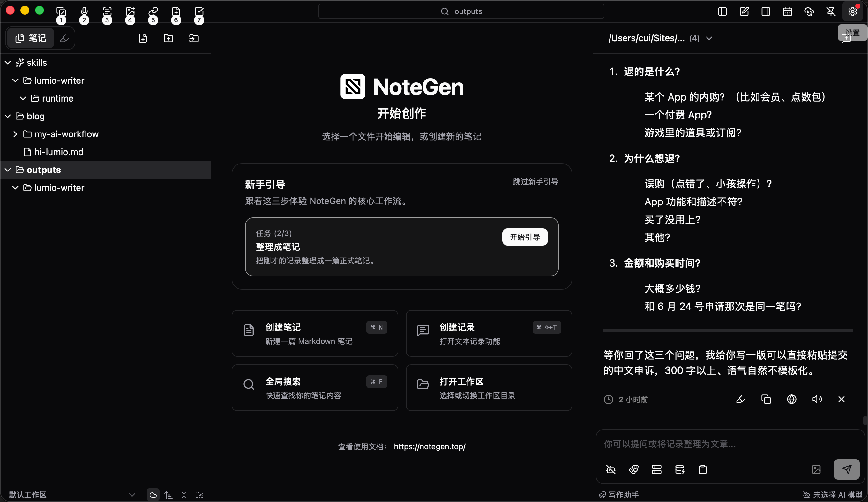Click the cloud sync icon in top bar
Viewport: 868px width, 502px height.
tap(809, 11)
